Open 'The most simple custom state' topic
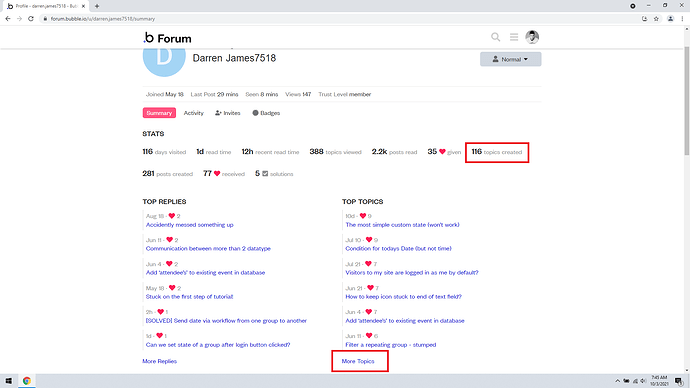 point(402,225)
